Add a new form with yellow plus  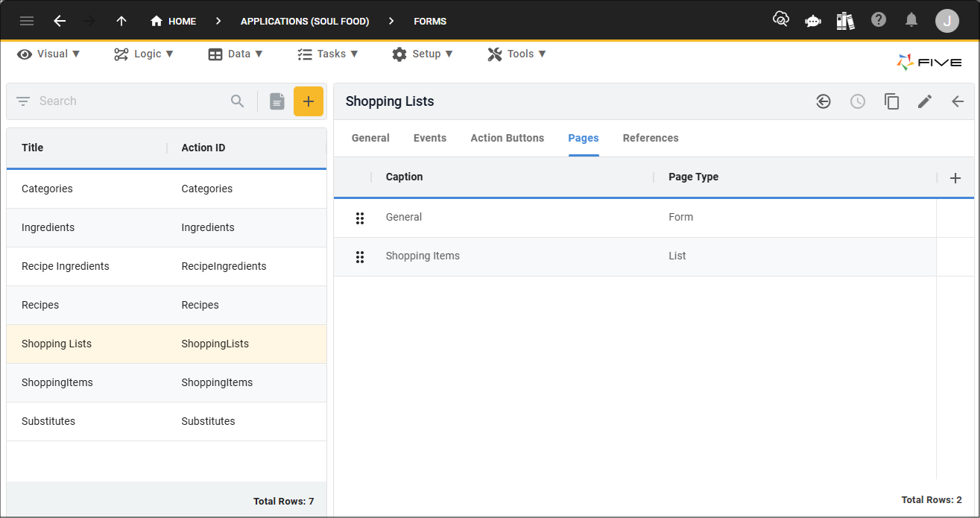[x=309, y=101]
